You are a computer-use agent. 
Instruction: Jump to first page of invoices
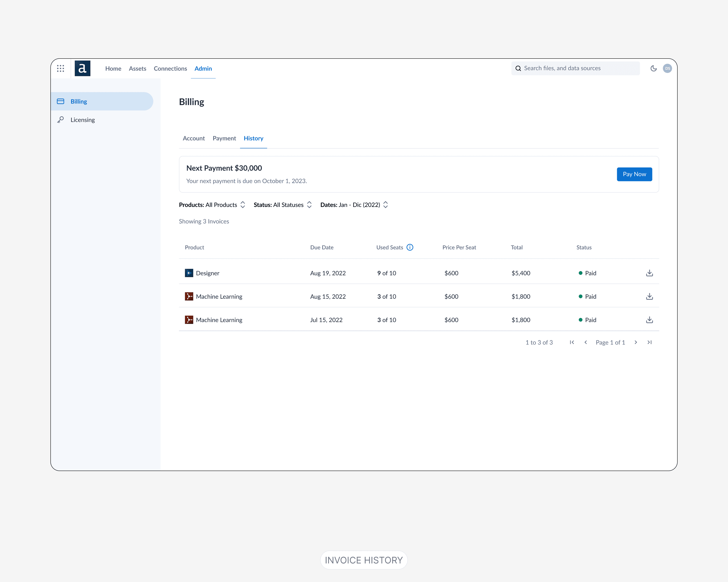[x=572, y=342]
